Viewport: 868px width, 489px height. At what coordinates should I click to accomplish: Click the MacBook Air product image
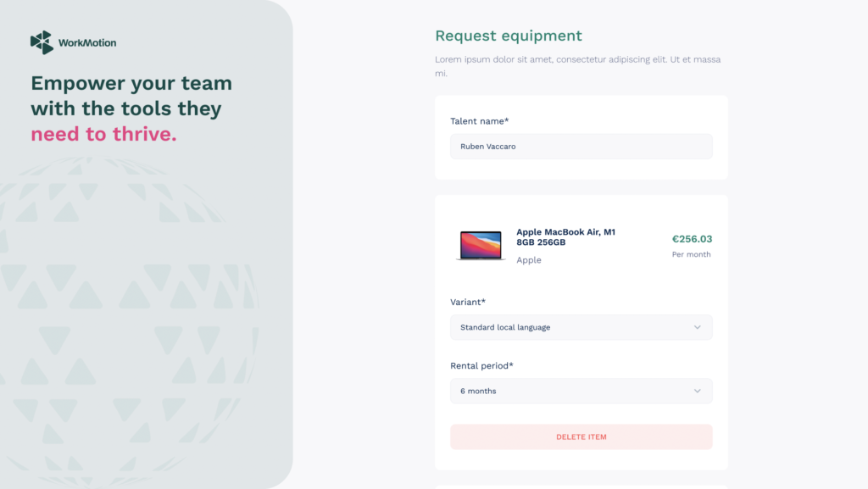pos(481,245)
